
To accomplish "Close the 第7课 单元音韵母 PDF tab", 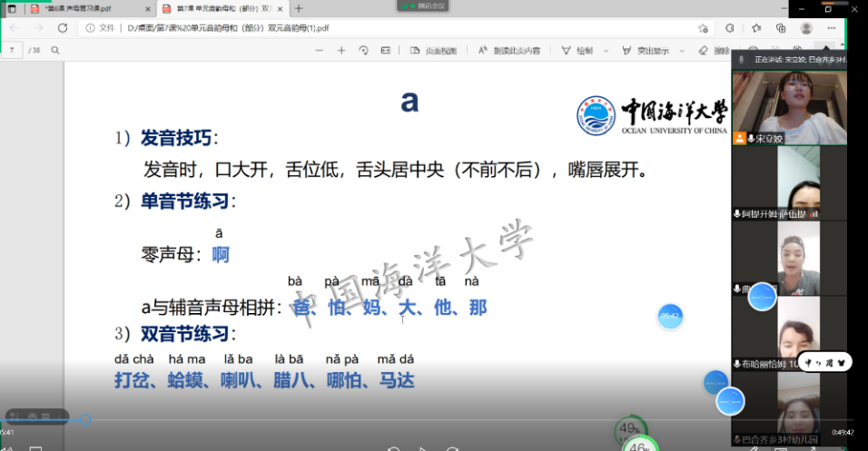I will pyautogui.click(x=281, y=9).
